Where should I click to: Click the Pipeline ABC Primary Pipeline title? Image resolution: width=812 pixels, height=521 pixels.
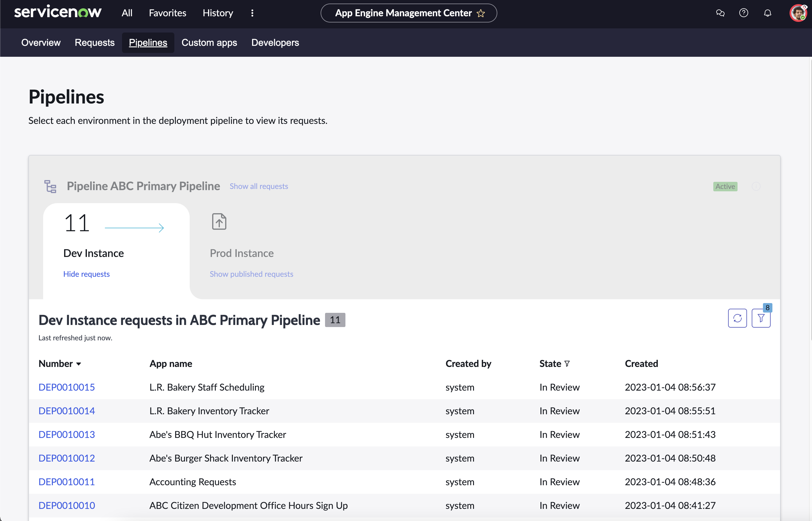(143, 186)
